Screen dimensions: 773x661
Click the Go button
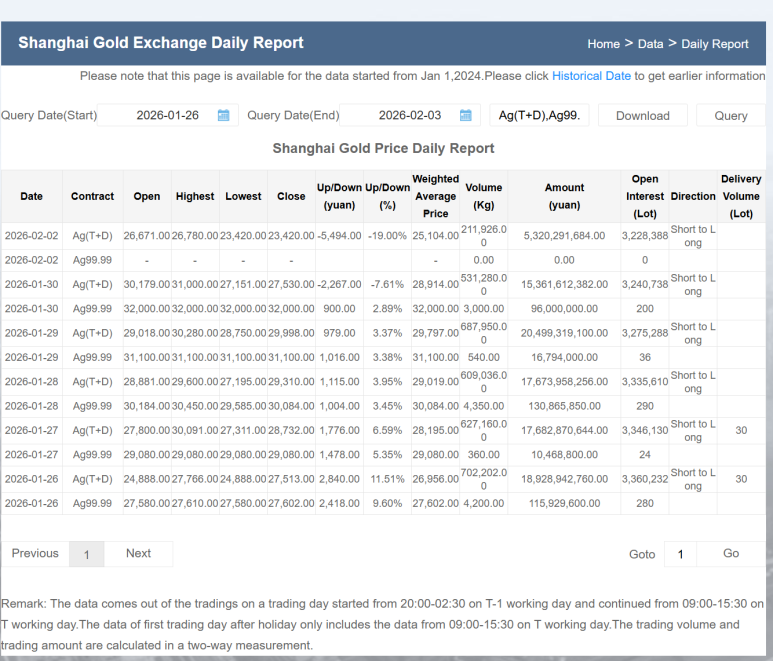click(x=731, y=554)
